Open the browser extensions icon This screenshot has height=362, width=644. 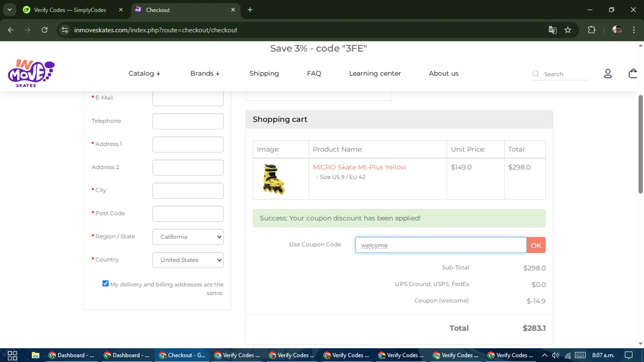(592, 30)
